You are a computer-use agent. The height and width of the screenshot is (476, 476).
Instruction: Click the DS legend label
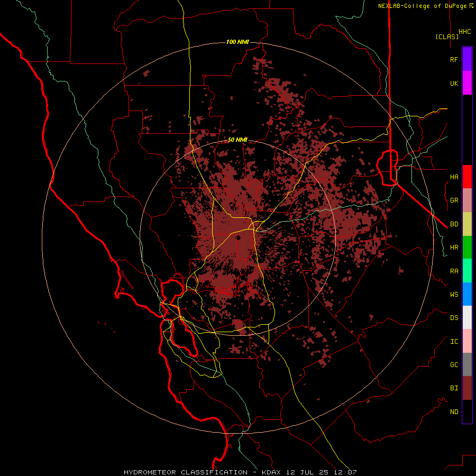click(454, 317)
